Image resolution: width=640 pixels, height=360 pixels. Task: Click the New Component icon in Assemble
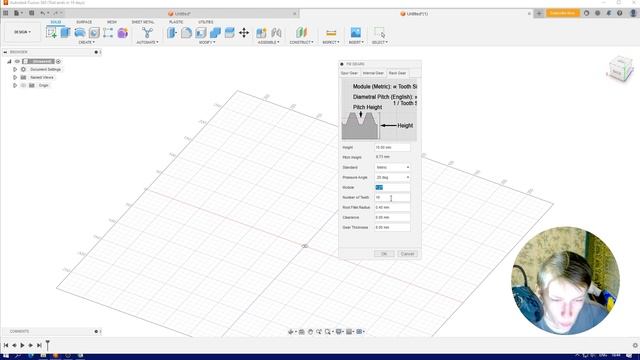(x=261, y=33)
